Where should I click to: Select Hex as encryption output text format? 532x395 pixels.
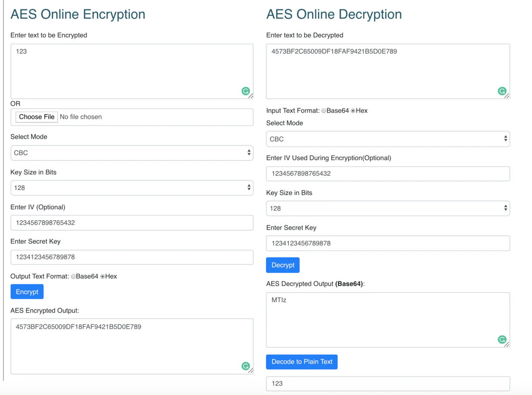click(102, 276)
